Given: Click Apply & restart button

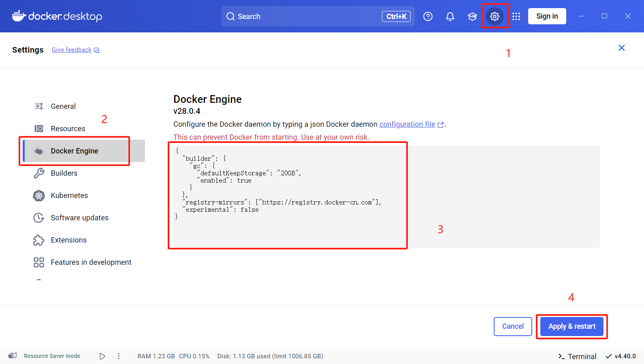Looking at the screenshot, I should tap(572, 326).
